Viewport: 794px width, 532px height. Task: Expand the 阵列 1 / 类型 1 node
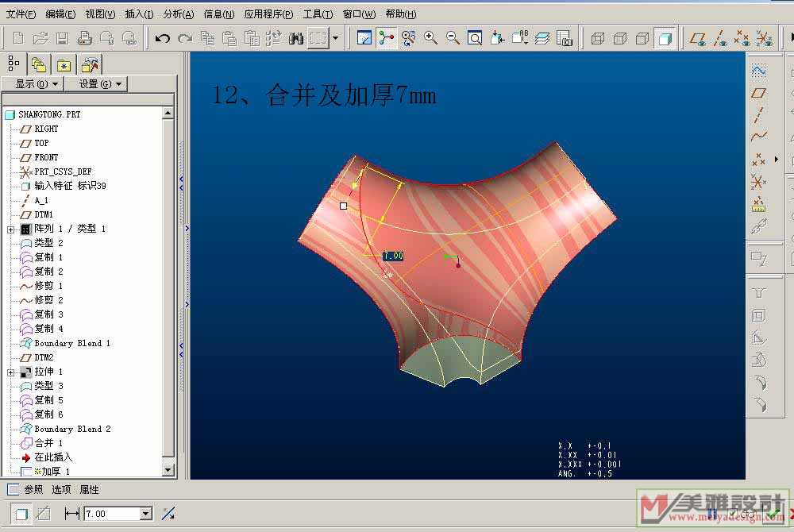[10, 229]
